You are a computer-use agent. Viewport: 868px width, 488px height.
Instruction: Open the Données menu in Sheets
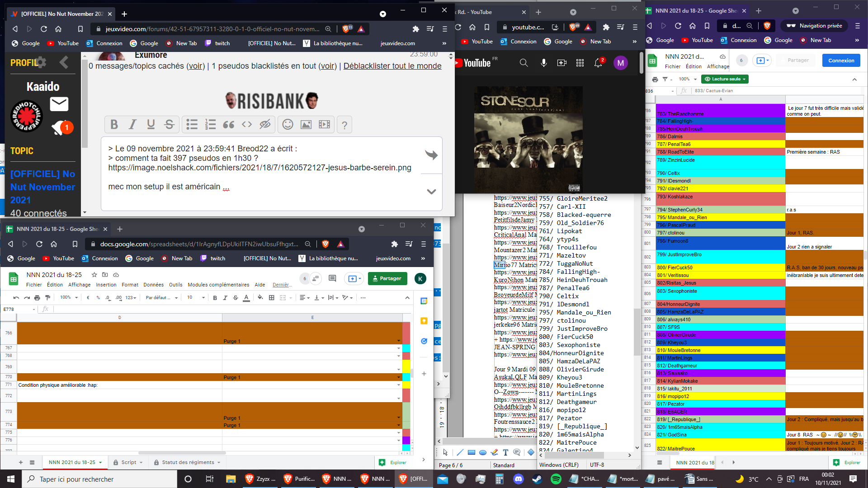pyautogui.click(x=153, y=285)
